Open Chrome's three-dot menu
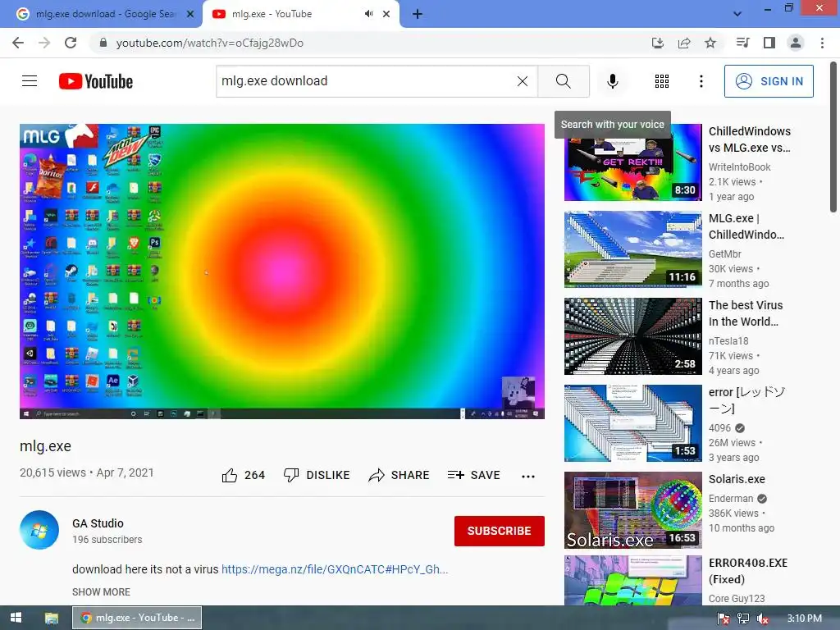Screen dimensions: 840x630 click(822, 43)
